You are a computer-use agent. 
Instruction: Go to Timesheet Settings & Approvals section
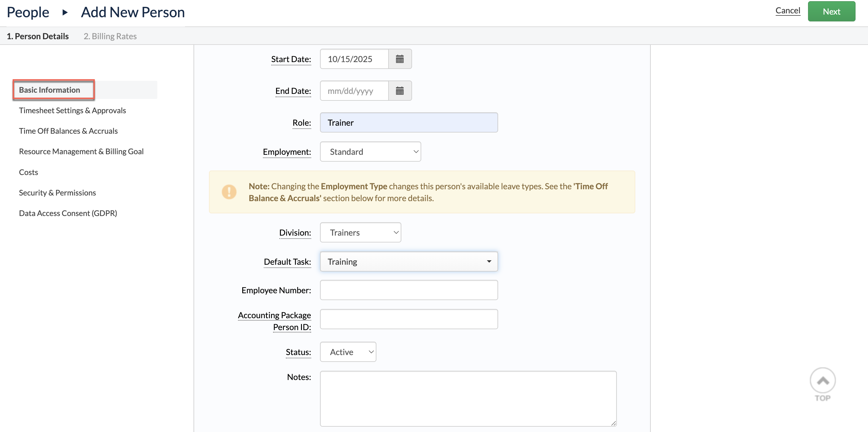[x=72, y=110]
